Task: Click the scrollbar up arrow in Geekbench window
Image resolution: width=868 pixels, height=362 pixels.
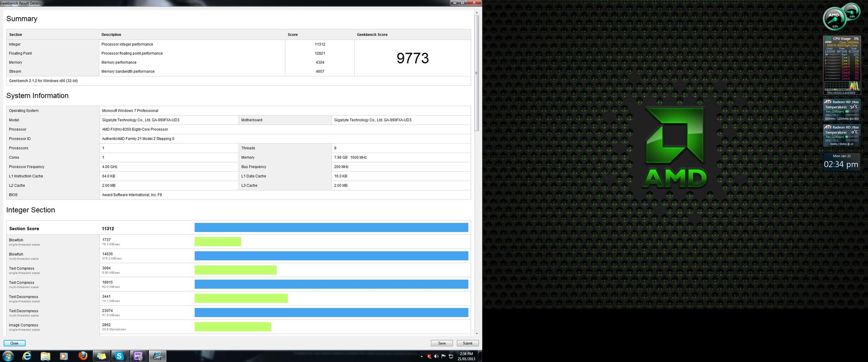Action: (x=477, y=13)
